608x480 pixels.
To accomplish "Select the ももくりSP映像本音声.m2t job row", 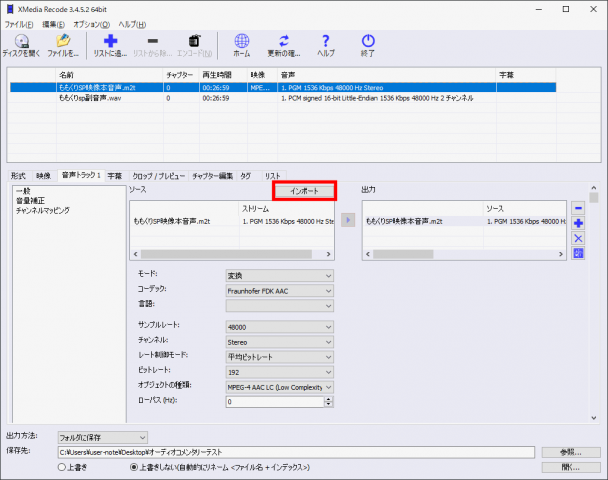I will pos(283,88).
